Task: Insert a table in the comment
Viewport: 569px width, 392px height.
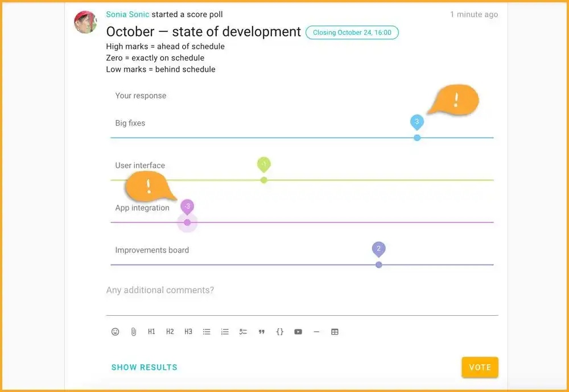Action: coord(335,332)
